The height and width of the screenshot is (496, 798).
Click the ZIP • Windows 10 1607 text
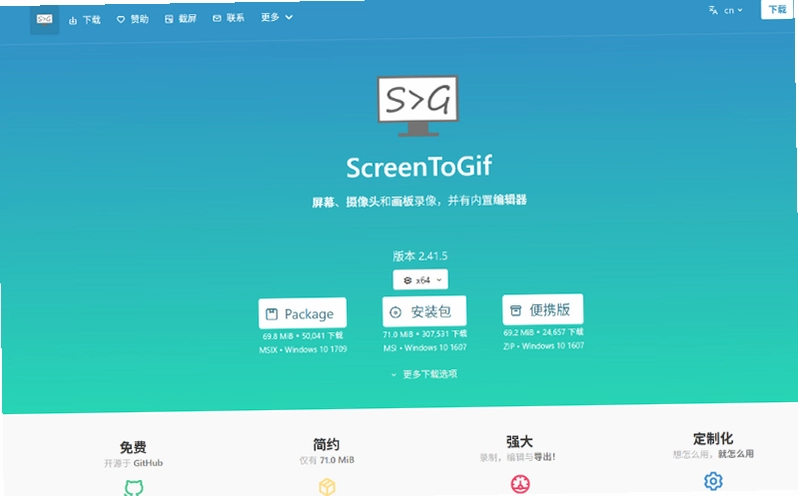(544, 346)
